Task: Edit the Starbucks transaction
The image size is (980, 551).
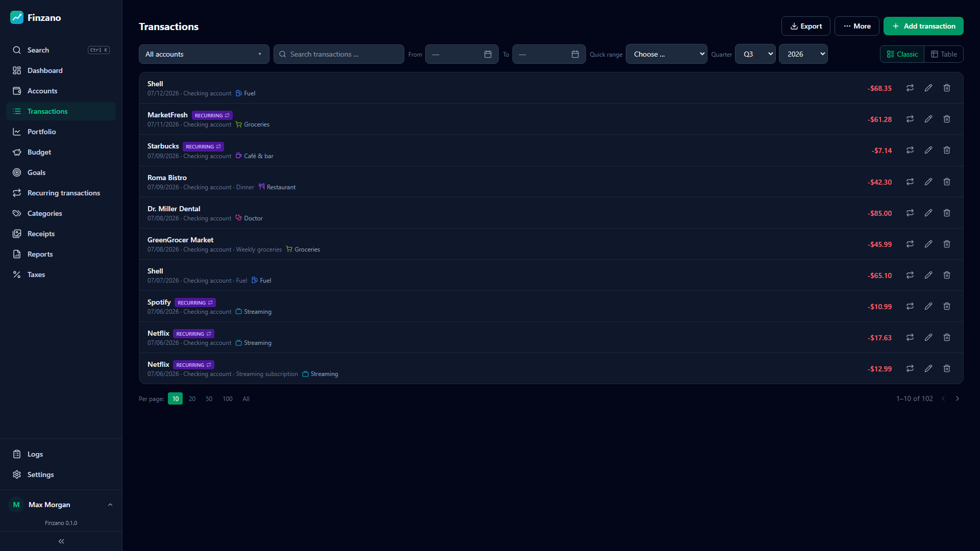Action: click(x=928, y=150)
